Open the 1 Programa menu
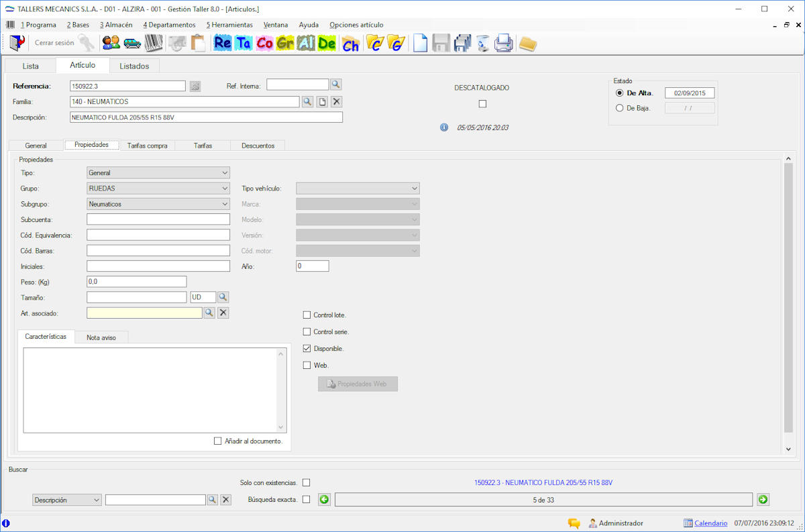Viewport: 805px width, 532px height. (38, 25)
